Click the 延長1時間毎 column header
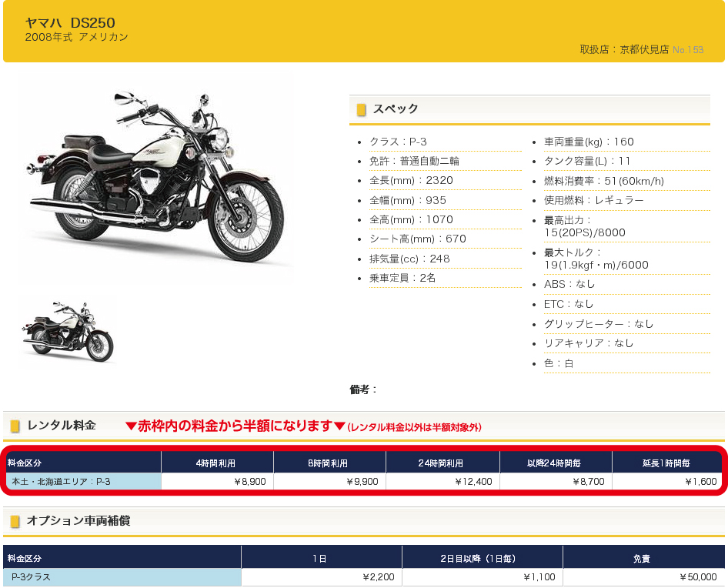Image resolution: width=728 pixels, height=588 pixels. pos(666,463)
